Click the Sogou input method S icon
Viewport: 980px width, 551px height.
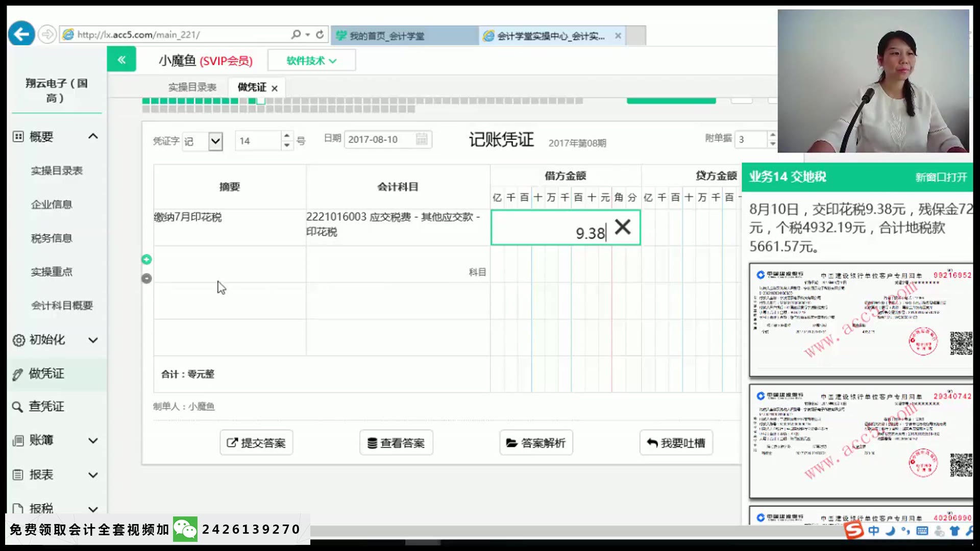[853, 531]
